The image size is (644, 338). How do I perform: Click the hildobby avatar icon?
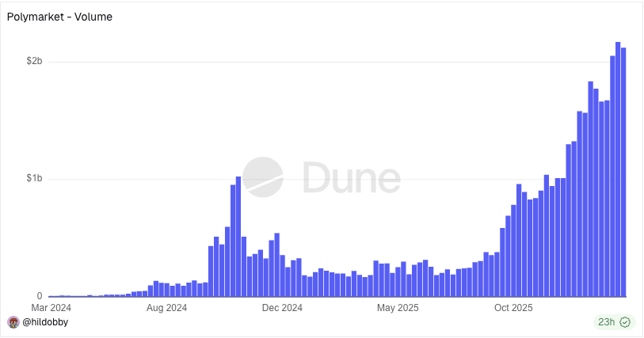pyautogui.click(x=13, y=322)
